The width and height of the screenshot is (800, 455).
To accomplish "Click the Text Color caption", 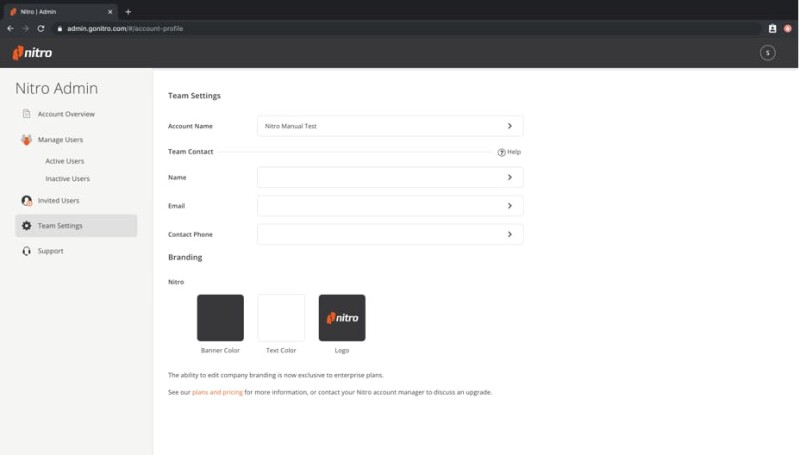I will click(281, 350).
